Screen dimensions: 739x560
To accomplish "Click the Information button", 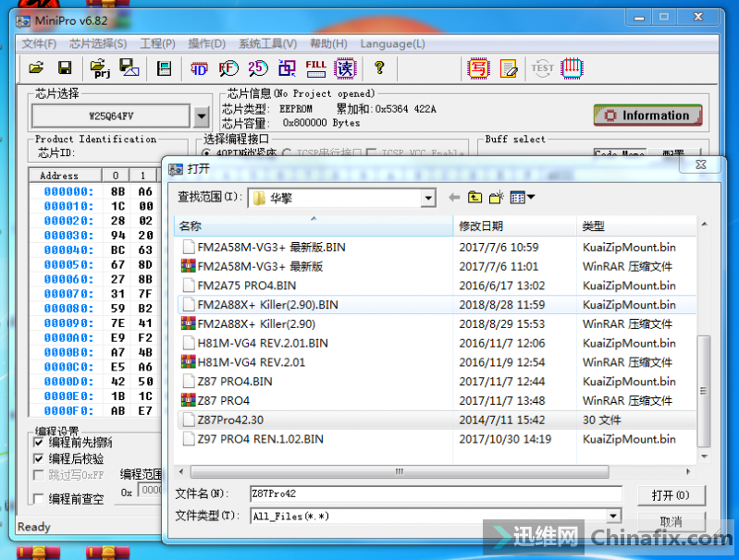I will 648,116.
